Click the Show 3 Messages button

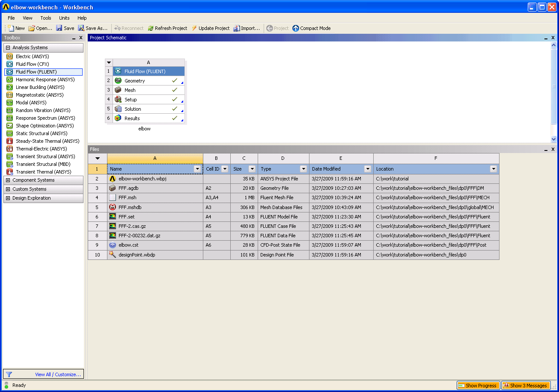526,386
